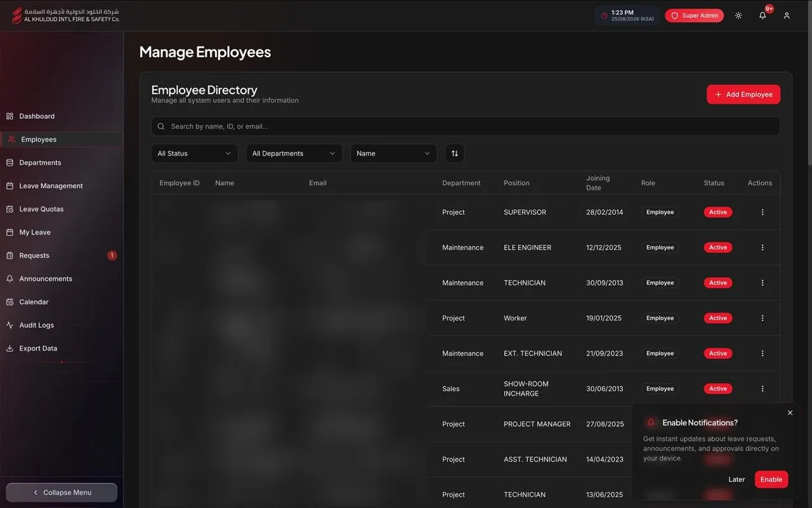Click the Leave Quotas icon in sidebar
Screen dimensions: 812x508
tap(10, 209)
